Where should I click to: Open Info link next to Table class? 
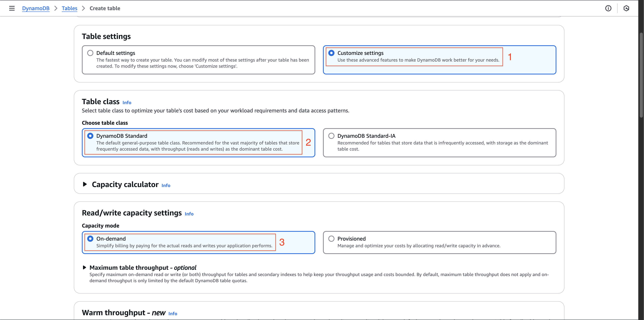pos(127,103)
